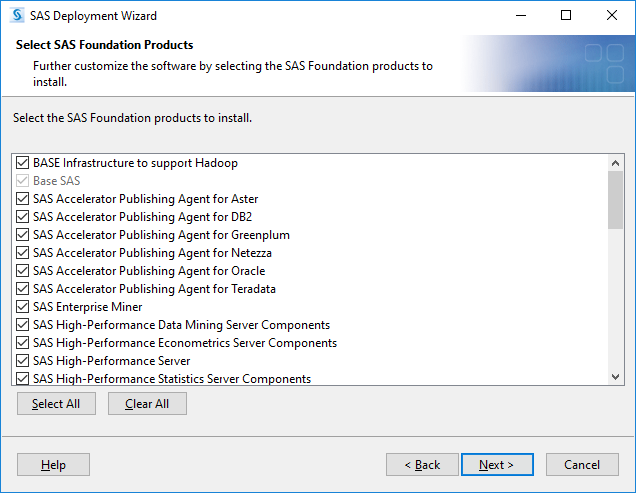Go to the next wizard step
The height and width of the screenshot is (493, 636).
click(x=497, y=464)
